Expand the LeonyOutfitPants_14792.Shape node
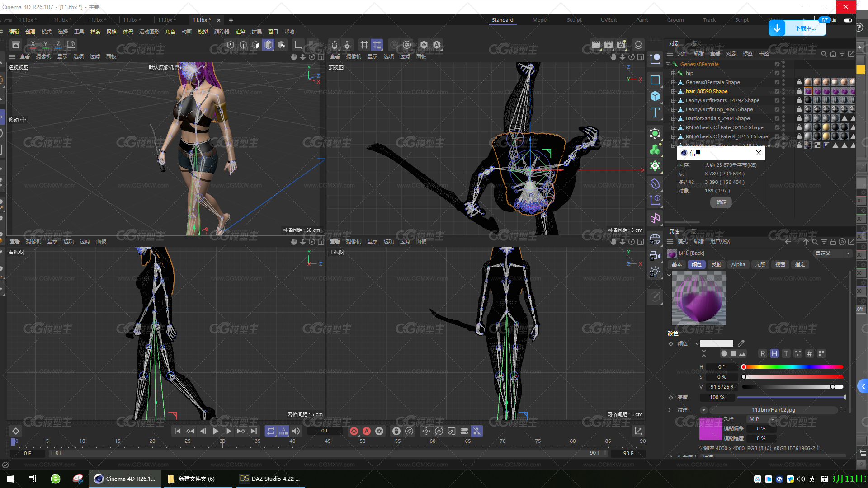The width and height of the screenshot is (868, 488). click(x=673, y=100)
